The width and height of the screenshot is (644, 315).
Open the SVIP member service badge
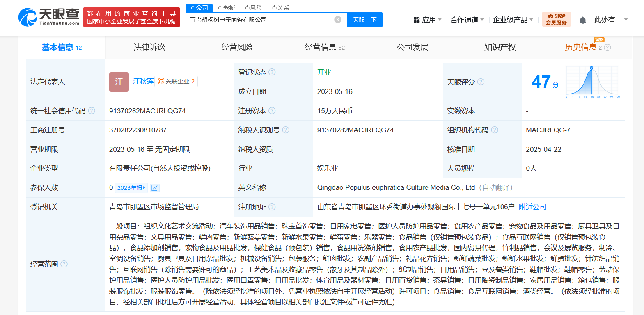pyautogui.click(x=556, y=20)
